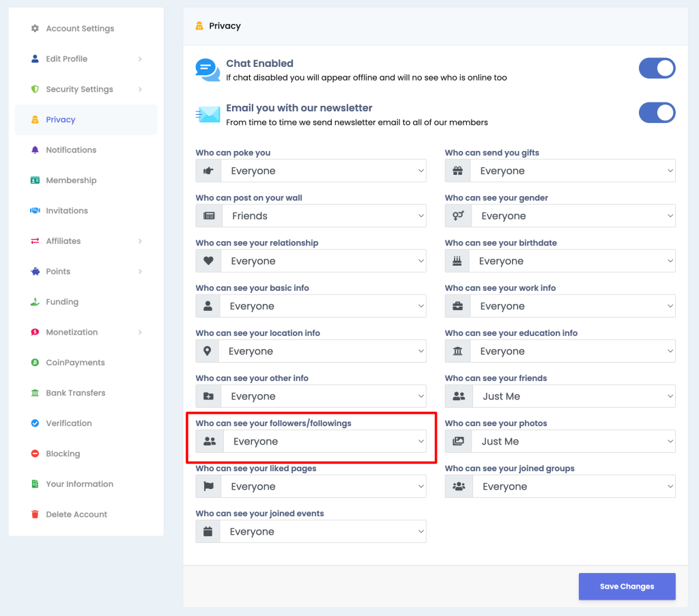
Task: Click the calendar icon for joined events
Action: coord(208,531)
